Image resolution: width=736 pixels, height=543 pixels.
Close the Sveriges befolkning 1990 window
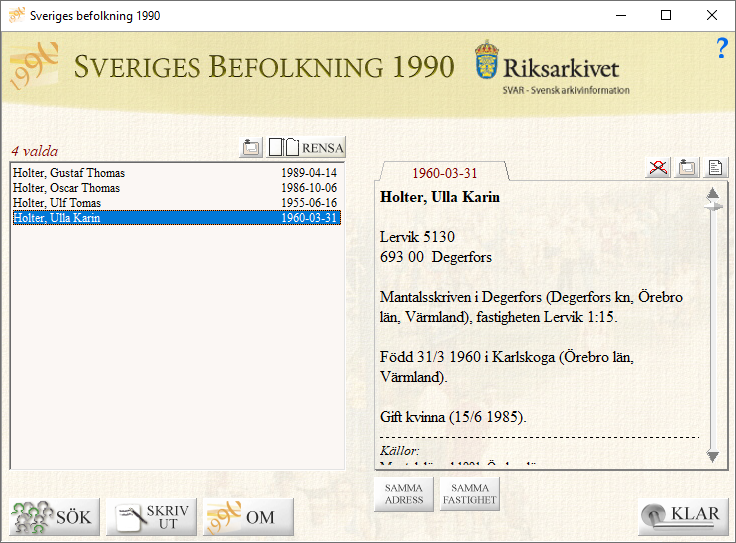tap(712, 15)
